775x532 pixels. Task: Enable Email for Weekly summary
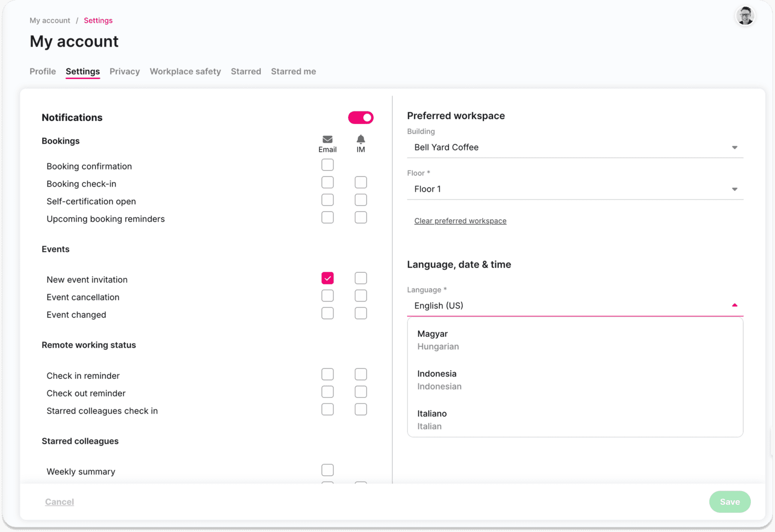tap(327, 470)
